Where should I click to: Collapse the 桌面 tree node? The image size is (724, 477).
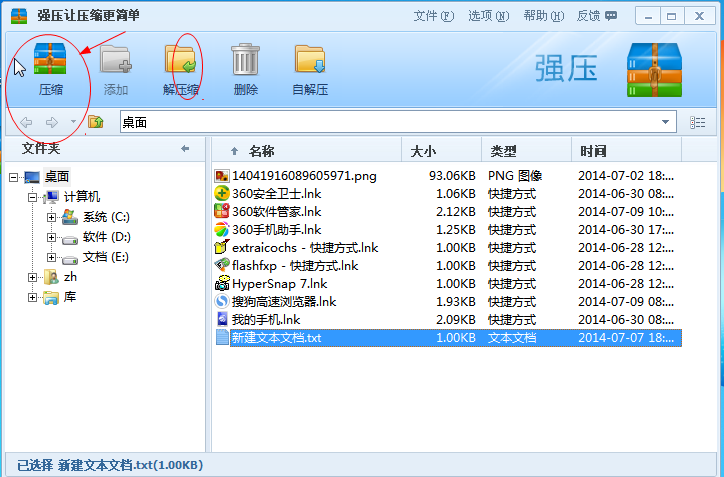pyautogui.click(x=13, y=177)
